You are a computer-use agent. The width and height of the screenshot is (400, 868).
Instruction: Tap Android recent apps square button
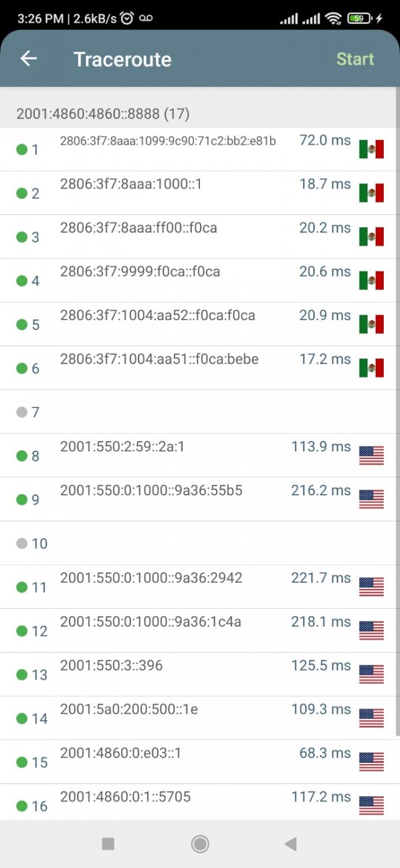[x=108, y=844]
